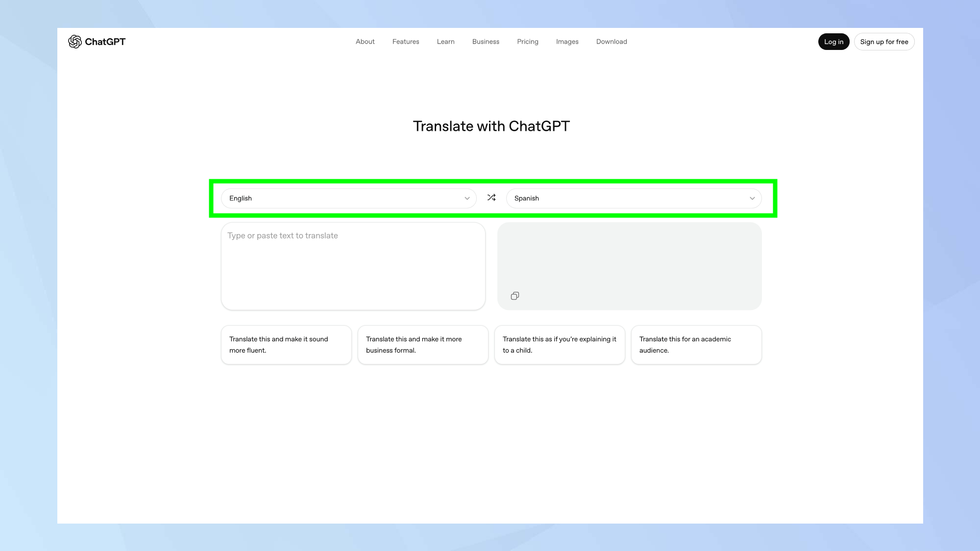Click the ChatGPT logo
Screen dimensions: 980x551
click(x=97, y=42)
